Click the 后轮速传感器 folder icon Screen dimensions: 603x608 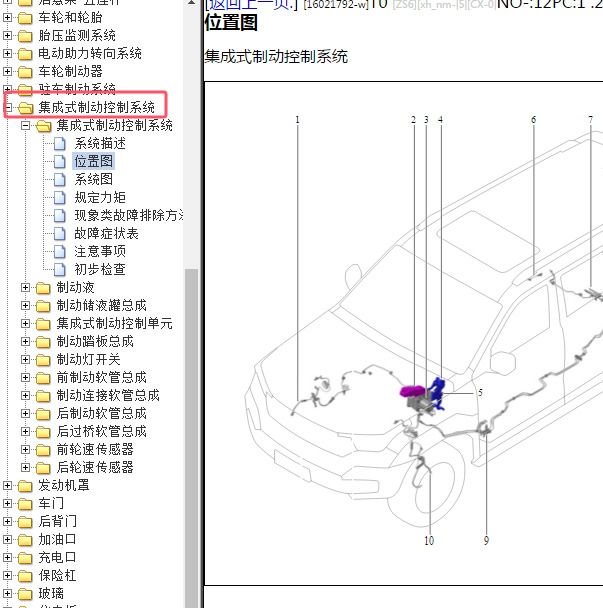click(43, 468)
